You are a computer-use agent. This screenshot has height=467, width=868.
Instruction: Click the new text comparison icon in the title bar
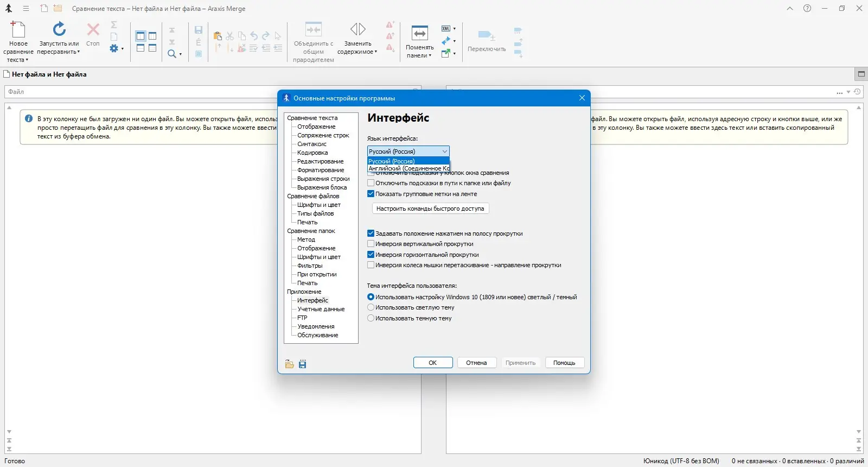[44, 9]
